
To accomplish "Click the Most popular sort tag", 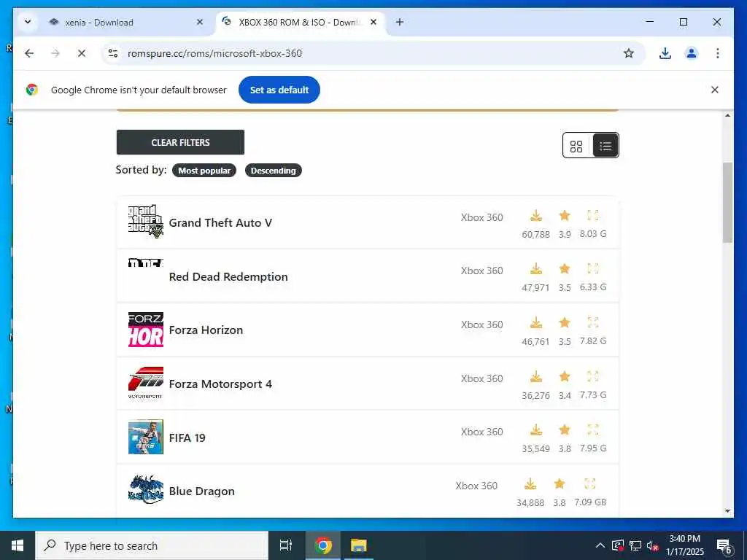I will click(x=204, y=171).
